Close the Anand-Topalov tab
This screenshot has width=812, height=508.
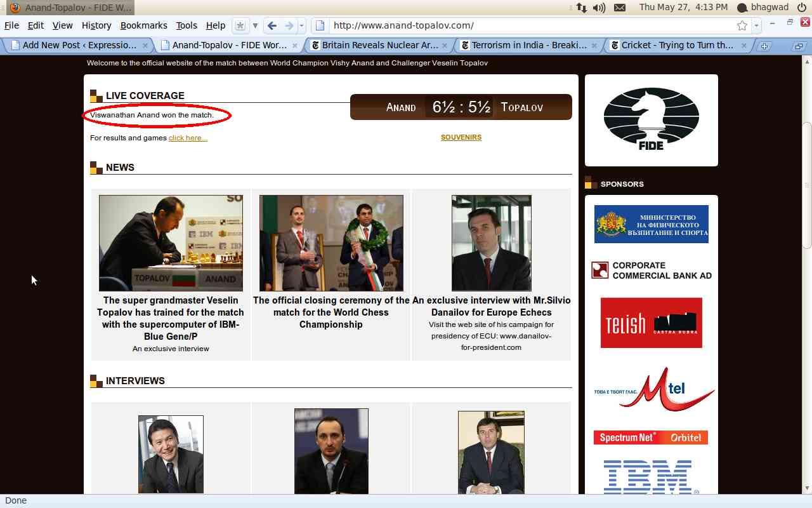(295, 45)
